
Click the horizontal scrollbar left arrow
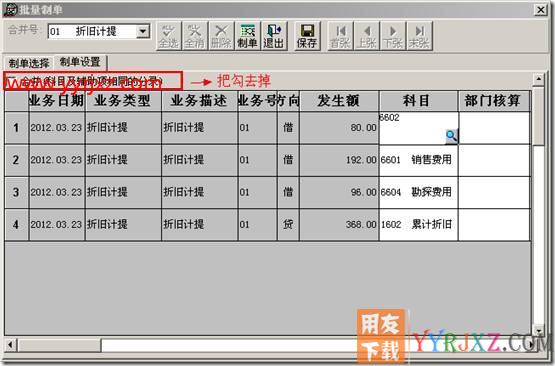pyautogui.click(x=10, y=345)
